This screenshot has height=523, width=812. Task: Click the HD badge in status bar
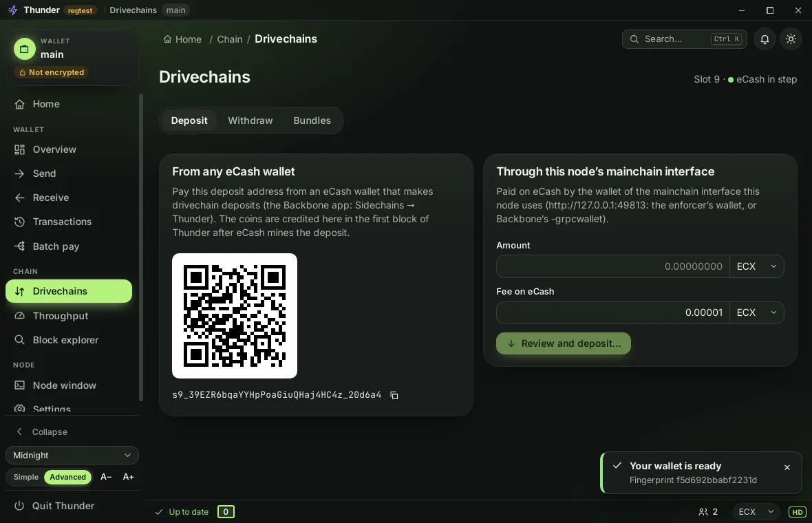pyautogui.click(x=797, y=511)
